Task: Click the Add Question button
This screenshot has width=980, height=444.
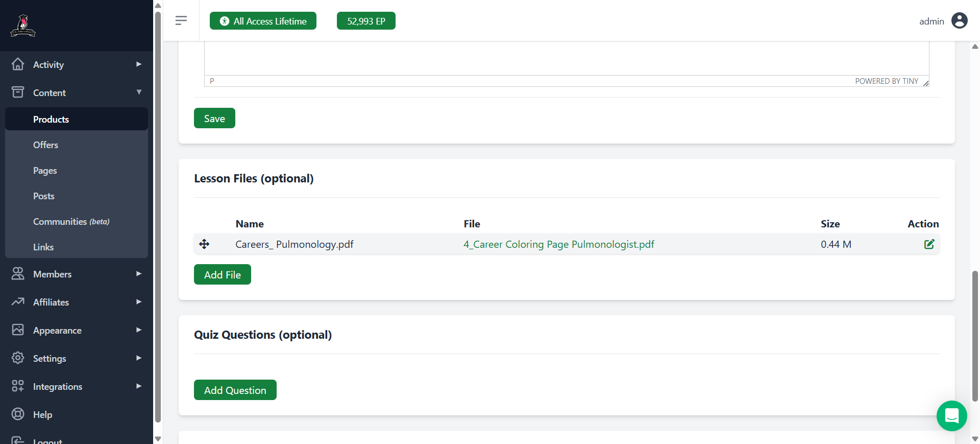Action: click(235, 390)
